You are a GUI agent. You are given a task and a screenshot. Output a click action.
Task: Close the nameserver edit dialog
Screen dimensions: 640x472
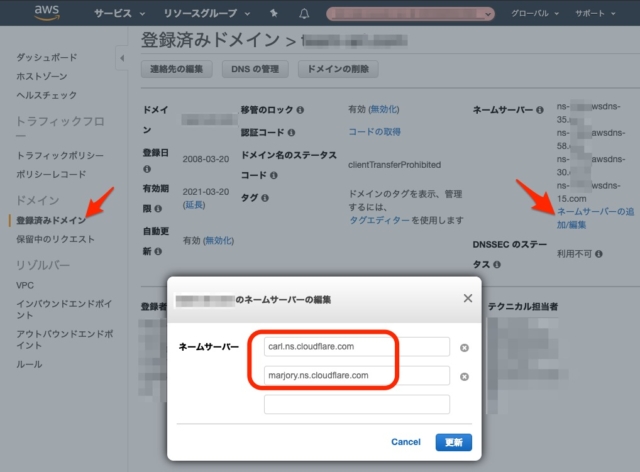point(468,298)
